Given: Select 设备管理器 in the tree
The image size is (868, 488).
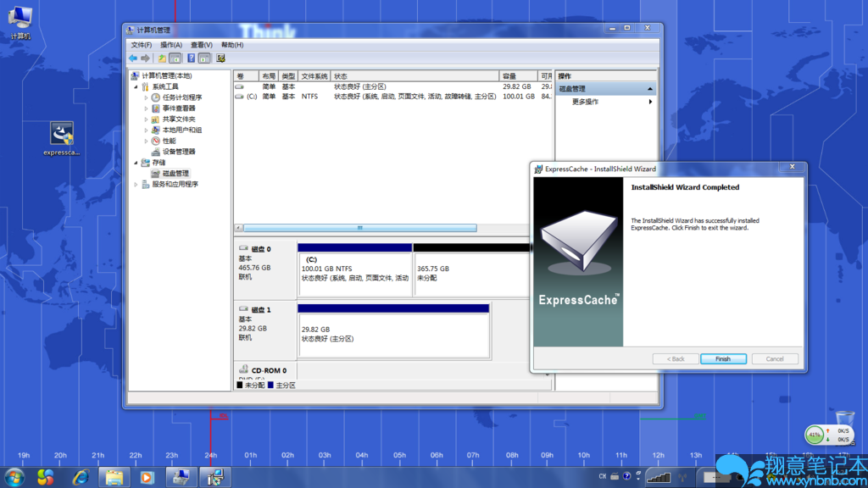Looking at the screenshot, I should pos(179,152).
